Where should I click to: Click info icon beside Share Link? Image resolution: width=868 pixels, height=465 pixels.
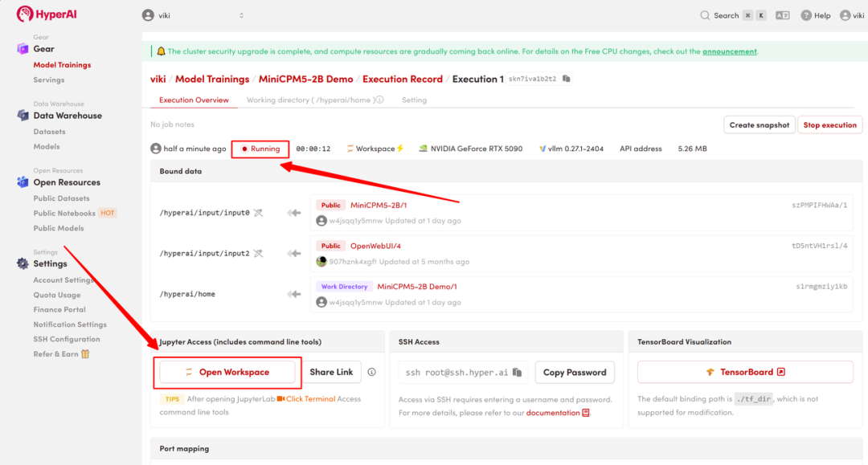tap(372, 372)
